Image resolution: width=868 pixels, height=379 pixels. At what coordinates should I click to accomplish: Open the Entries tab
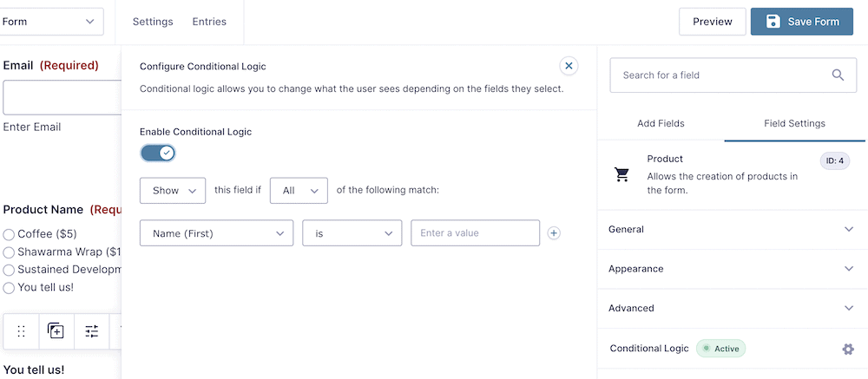pos(209,22)
